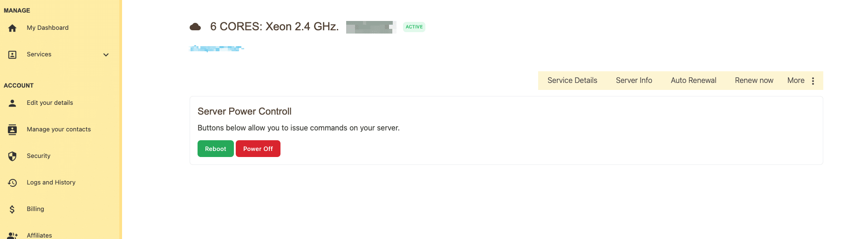Click the person icon for Edit your details
868x239 pixels.
[x=13, y=103]
